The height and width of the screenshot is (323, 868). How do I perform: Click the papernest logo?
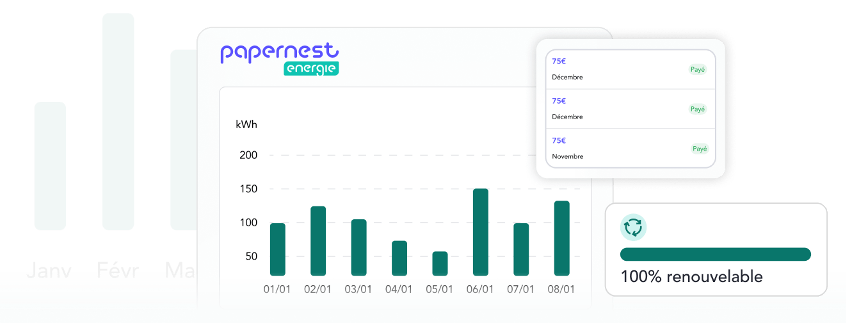coord(279,53)
